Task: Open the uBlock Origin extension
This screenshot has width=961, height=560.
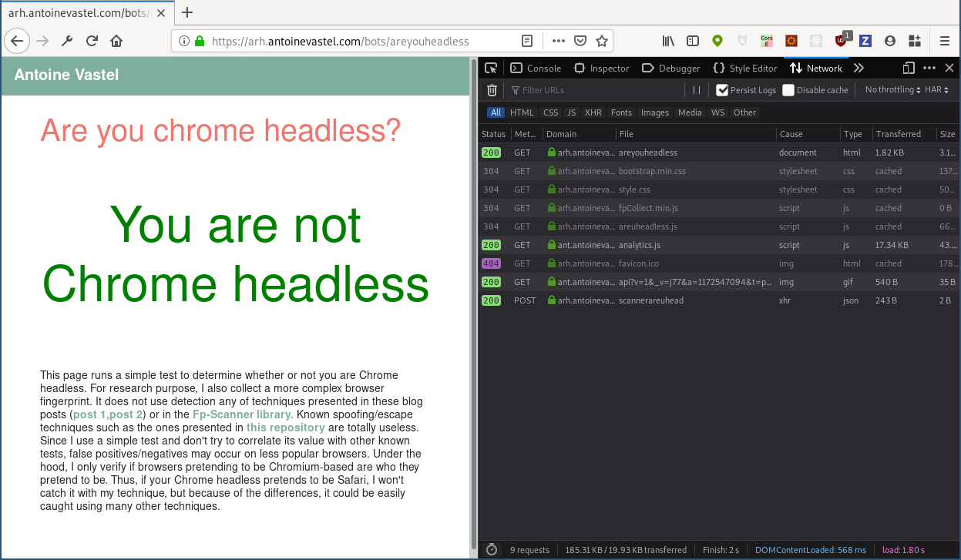Action: 841,41
